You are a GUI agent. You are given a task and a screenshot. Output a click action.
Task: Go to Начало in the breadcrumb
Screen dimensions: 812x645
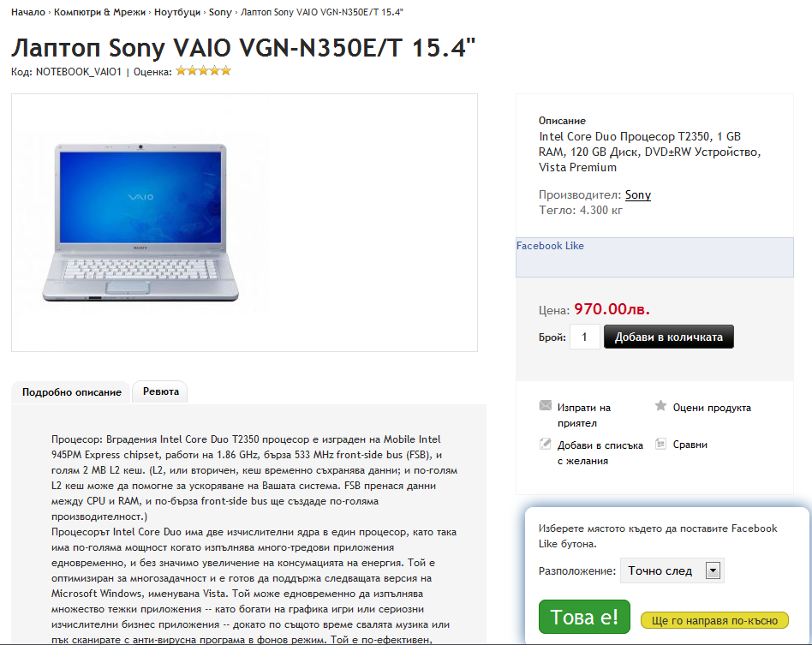click(28, 12)
